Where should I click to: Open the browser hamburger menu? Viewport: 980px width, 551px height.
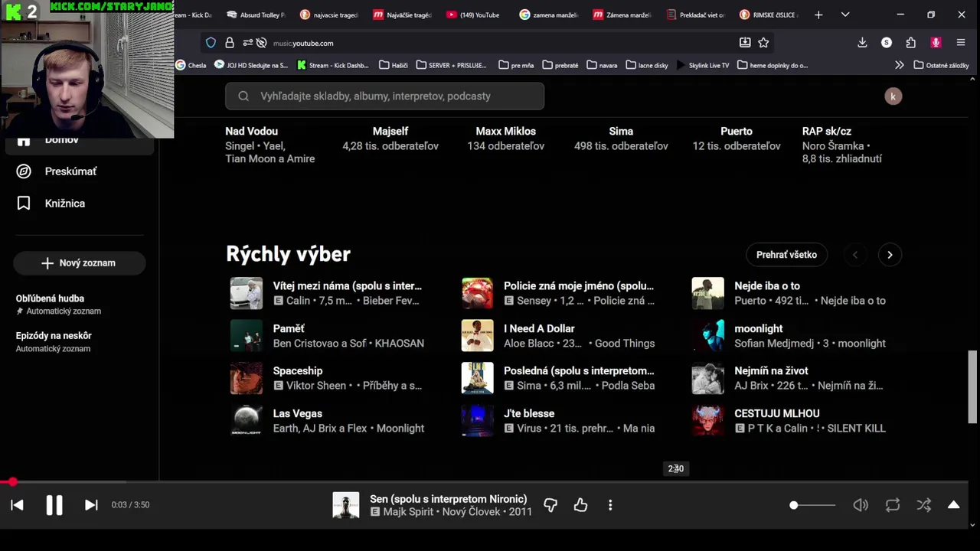[x=960, y=43]
